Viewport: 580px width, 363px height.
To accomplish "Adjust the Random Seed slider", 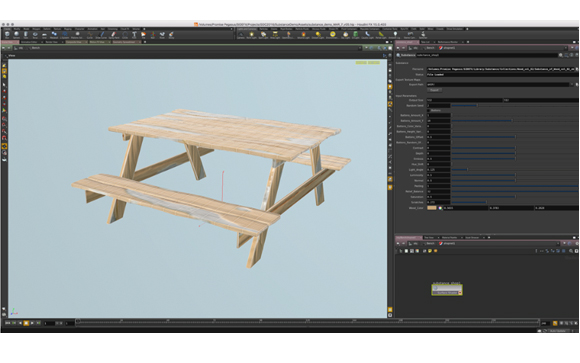I will pyautogui.click(x=514, y=105).
